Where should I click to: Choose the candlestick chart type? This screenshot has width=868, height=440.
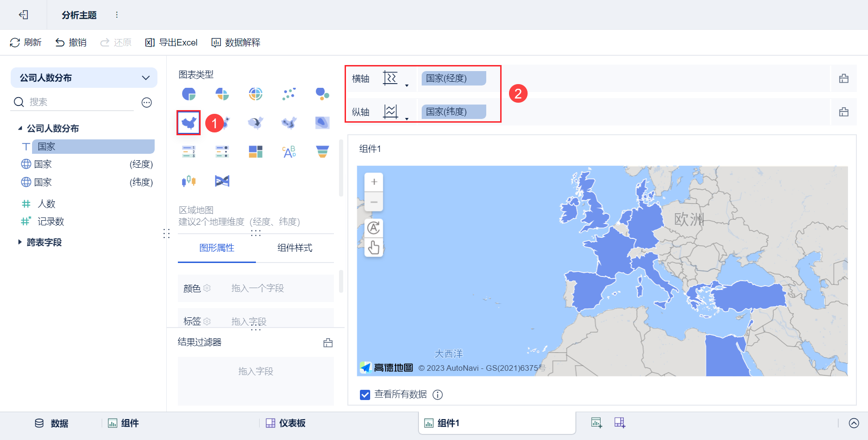pyautogui.click(x=189, y=181)
